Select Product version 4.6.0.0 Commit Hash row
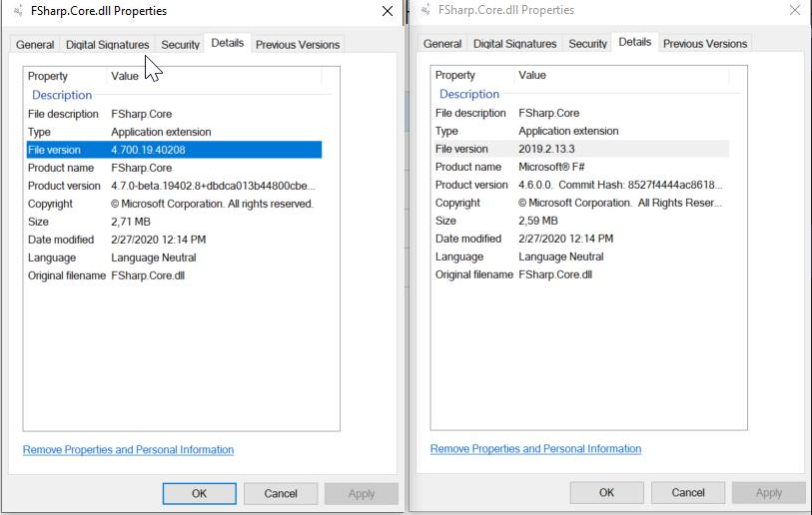 coord(581,185)
